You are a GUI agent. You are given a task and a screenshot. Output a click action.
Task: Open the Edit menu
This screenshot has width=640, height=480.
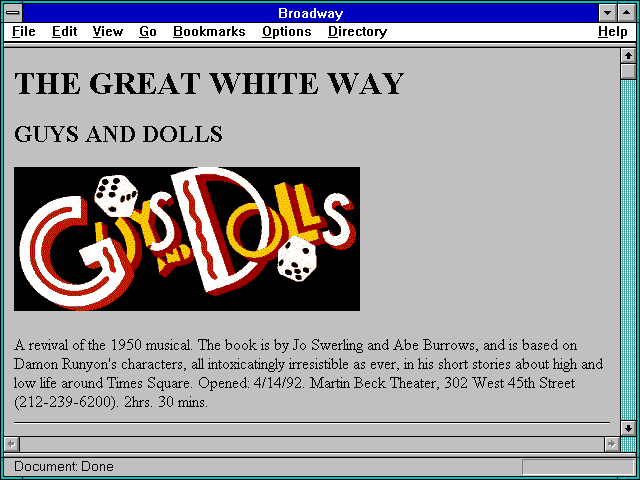(64, 32)
